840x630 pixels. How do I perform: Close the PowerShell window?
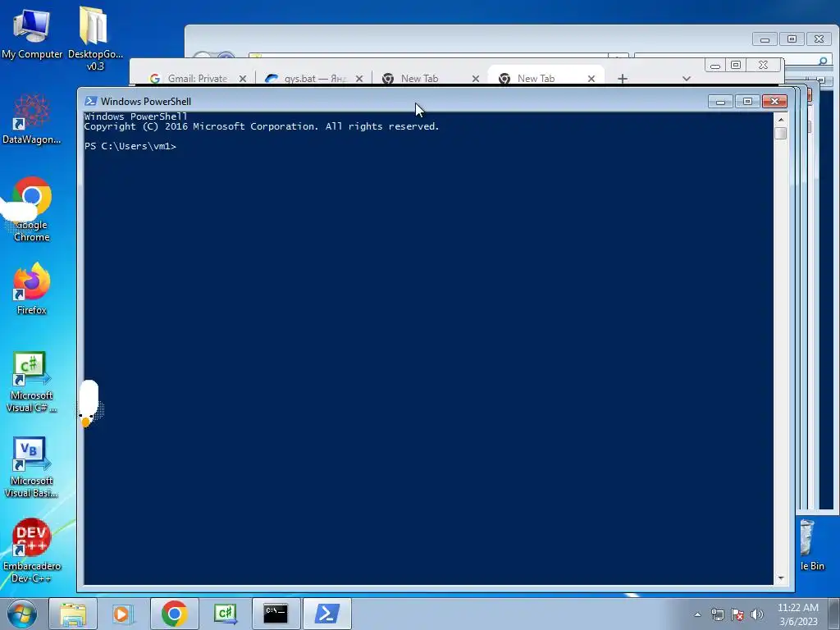[774, 101]
